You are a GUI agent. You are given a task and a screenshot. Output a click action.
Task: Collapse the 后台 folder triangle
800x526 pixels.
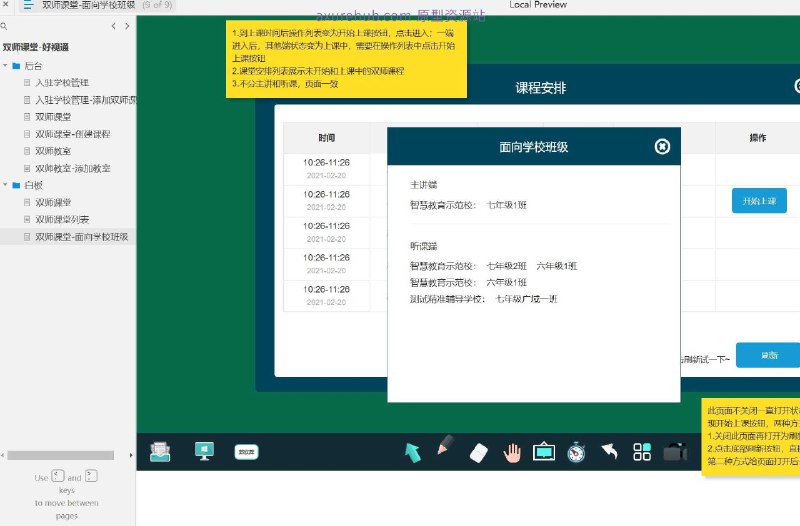(x=5, y=65)
